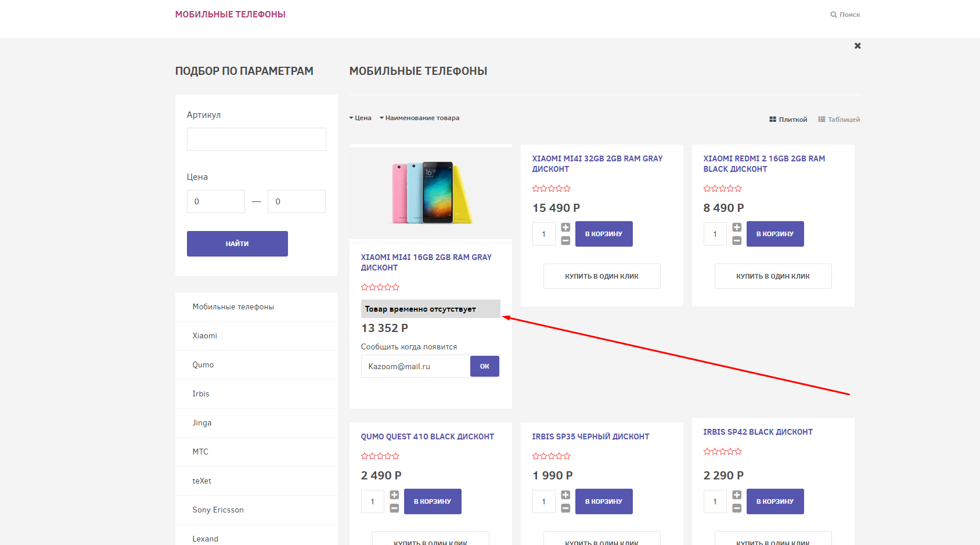Add Qumo Quest 410 to cart
The height and width of the screenshot is (545, 980).
[433, 501]
